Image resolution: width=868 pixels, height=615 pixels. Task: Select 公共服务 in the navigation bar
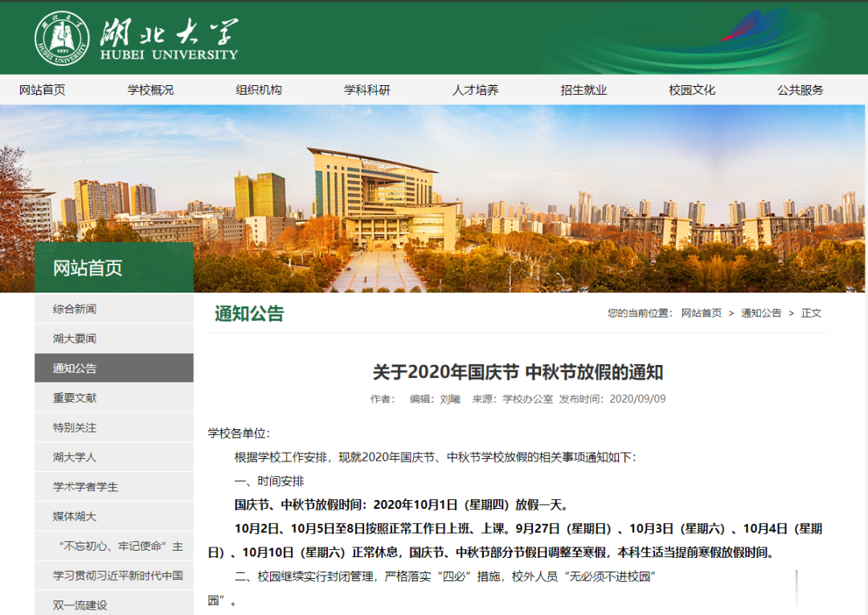pyautogui.click(x=799, y=89)
